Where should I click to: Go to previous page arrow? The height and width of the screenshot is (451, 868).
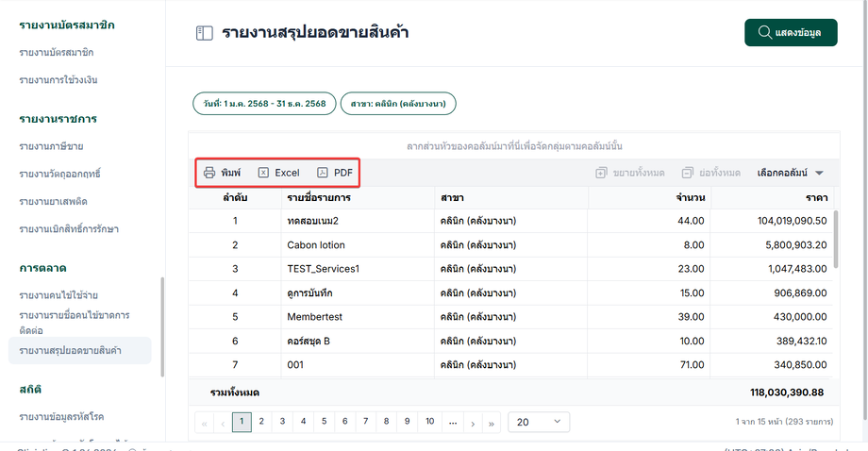click(223, 424)
